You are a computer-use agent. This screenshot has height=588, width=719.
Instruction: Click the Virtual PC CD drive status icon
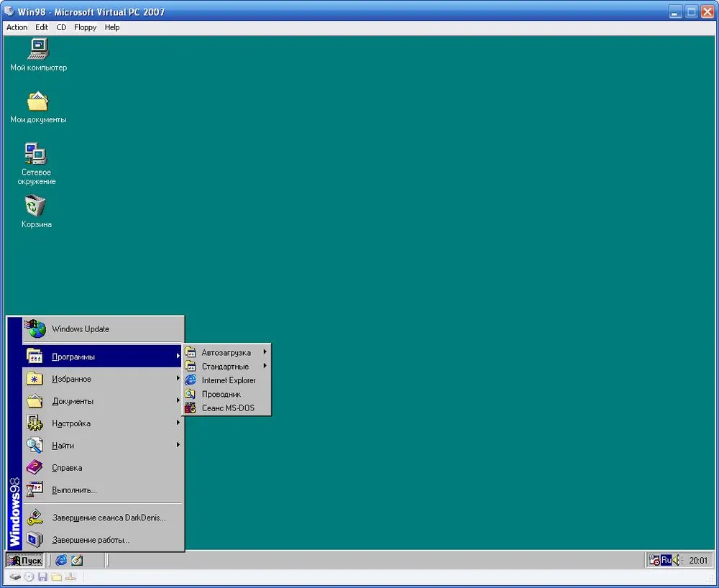click(x=29, y=576)
